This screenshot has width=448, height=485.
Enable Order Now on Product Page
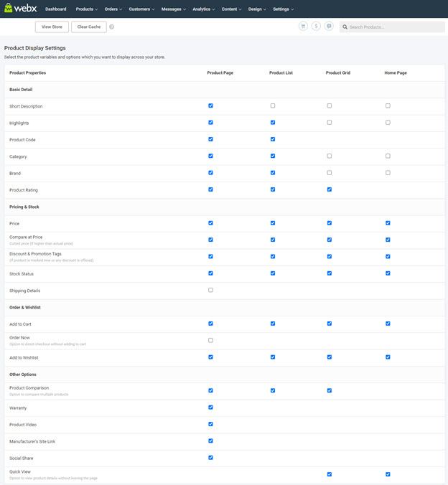pos(210,340)
